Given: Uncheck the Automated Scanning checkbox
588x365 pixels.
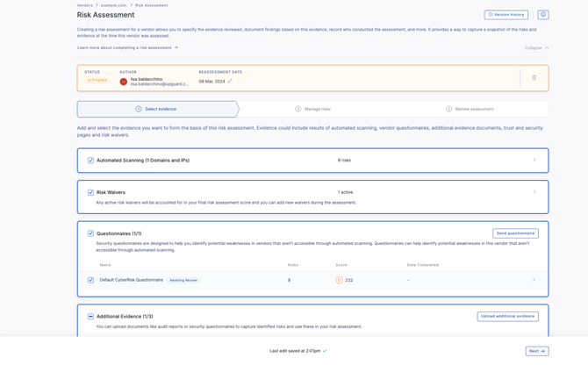Looking at the screenshot, I should [x=90, y=161].
